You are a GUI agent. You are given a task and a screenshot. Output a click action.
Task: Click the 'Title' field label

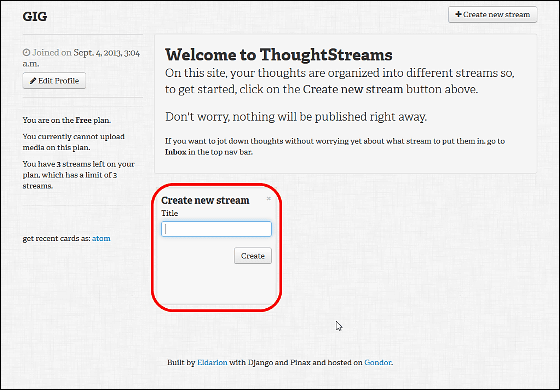click(x=169, y=213)
